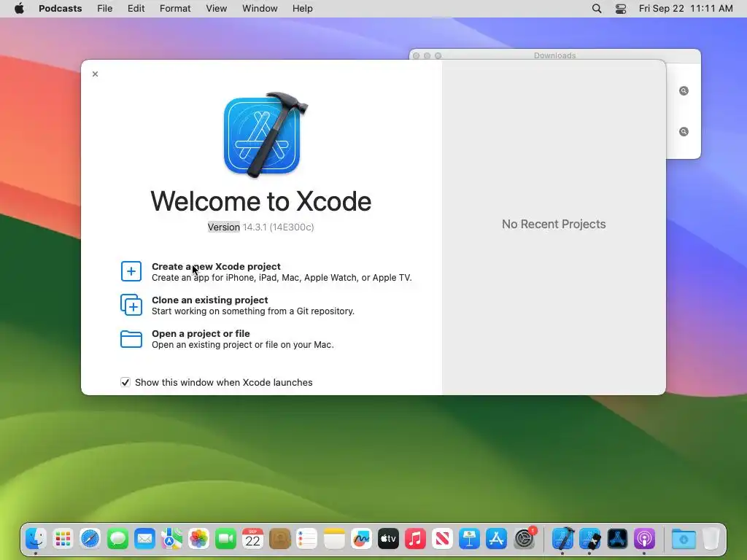Open the Apple menu
The image size is (747, 560).
19,9
